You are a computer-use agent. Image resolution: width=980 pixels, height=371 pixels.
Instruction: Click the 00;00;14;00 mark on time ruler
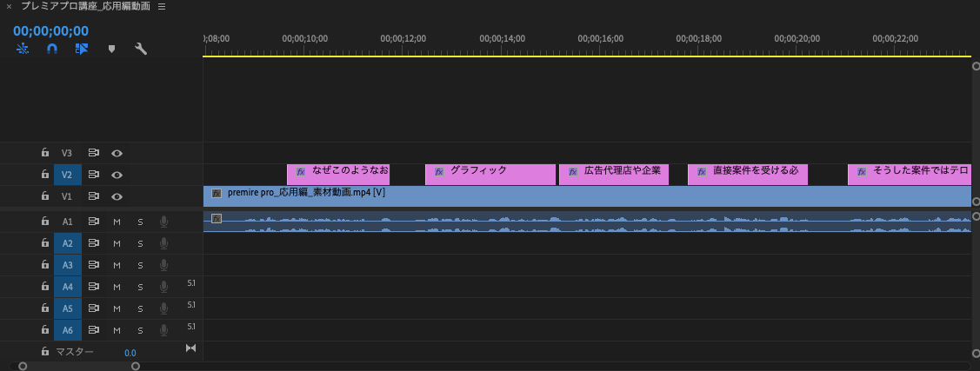tap(503, 38)
